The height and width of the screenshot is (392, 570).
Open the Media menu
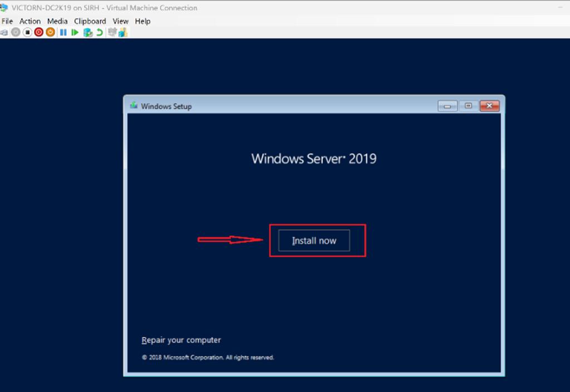coord(57,21)
